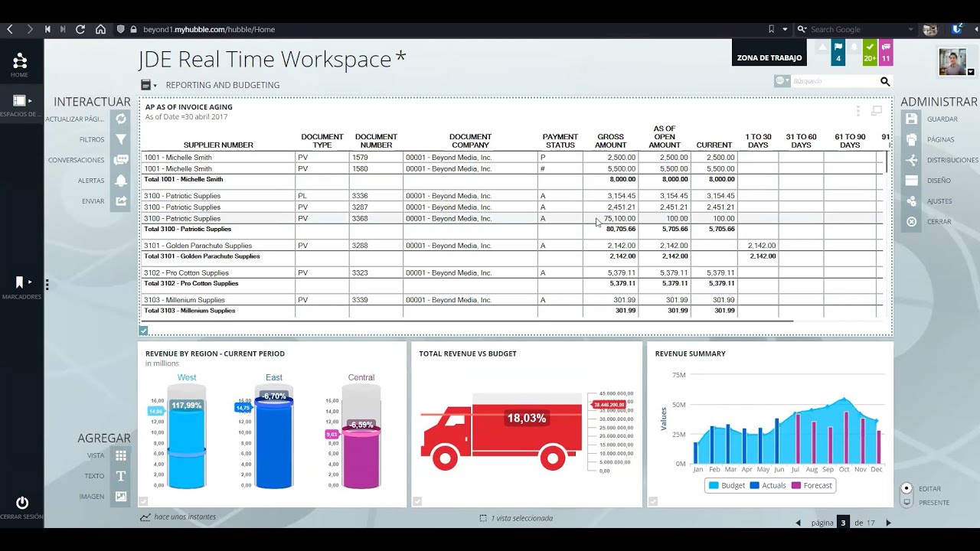Toggle Revenue by Region view checkbox
980x551 pixels.
143,501
